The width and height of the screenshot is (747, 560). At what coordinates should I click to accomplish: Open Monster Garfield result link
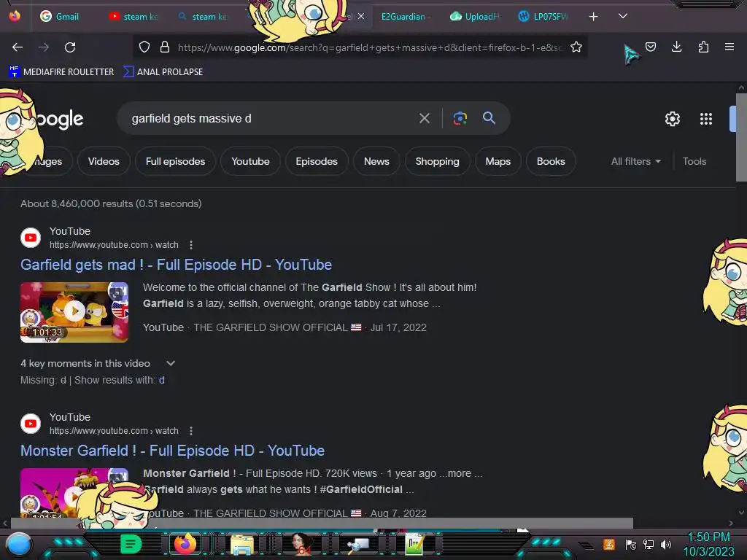pos(172,451)
